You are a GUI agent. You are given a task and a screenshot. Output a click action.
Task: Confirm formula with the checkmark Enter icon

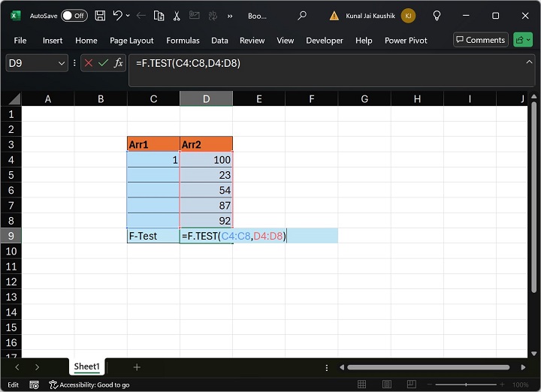coord(104,64)
